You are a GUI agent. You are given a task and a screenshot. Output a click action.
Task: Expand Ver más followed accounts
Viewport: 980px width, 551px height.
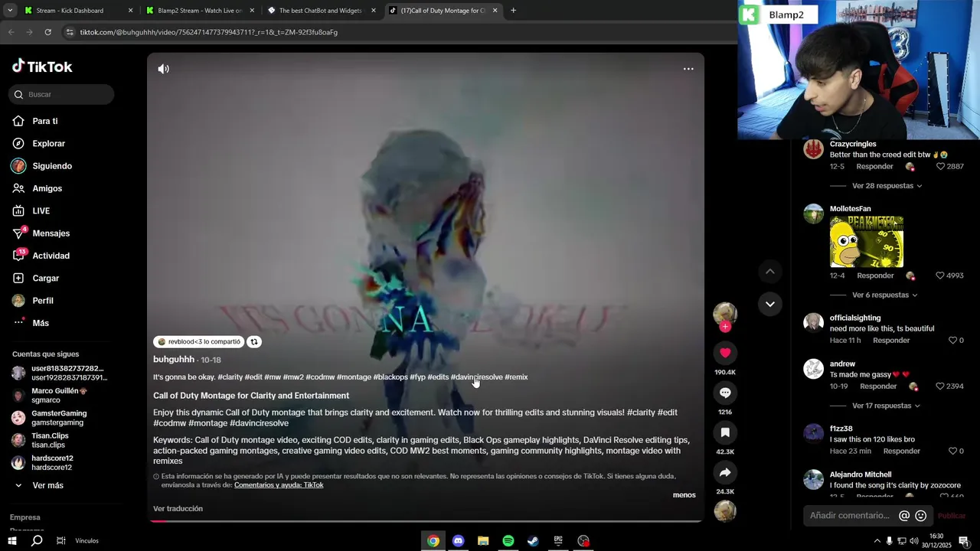click(47, 485)
